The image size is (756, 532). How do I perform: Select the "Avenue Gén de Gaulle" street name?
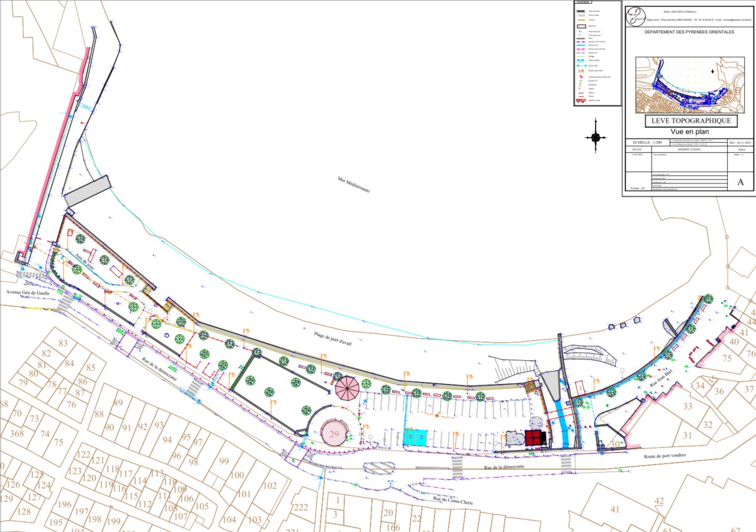pyautogui.click(x=28, y=293)
